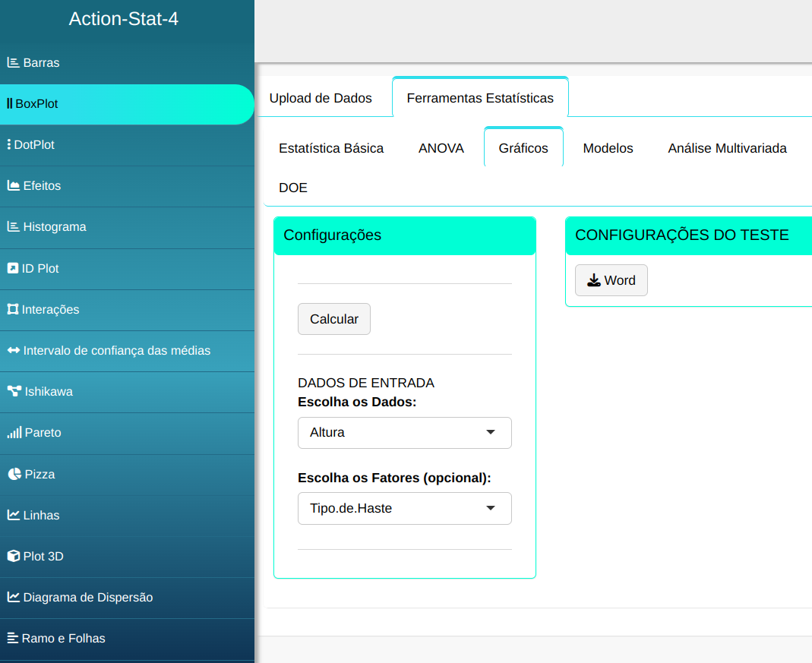This screenshot has width=812, height=663.
Task: Switch to the Upload de Dados tab
Action: coord(321,98)
